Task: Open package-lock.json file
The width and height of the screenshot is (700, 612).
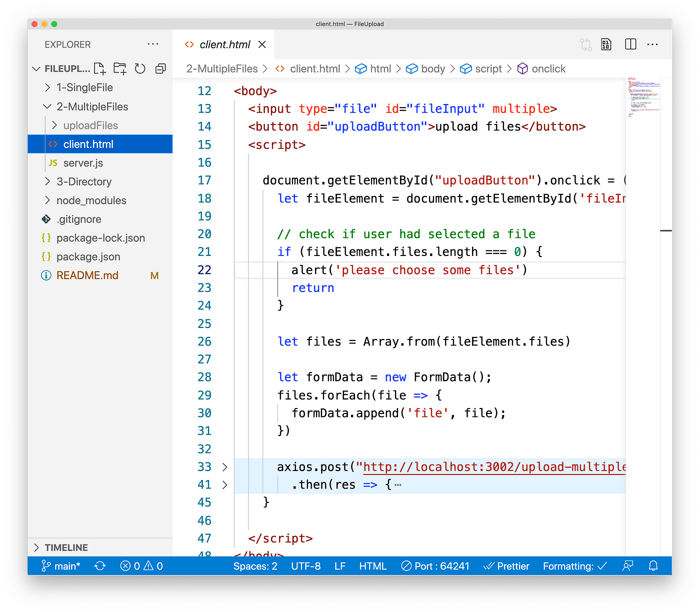Action: 100,238
